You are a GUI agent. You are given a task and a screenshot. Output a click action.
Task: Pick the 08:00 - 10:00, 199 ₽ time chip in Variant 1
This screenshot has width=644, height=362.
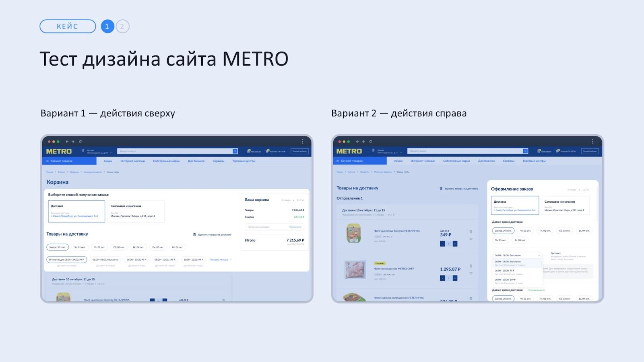pyautogui.click(x=165, y=259)
